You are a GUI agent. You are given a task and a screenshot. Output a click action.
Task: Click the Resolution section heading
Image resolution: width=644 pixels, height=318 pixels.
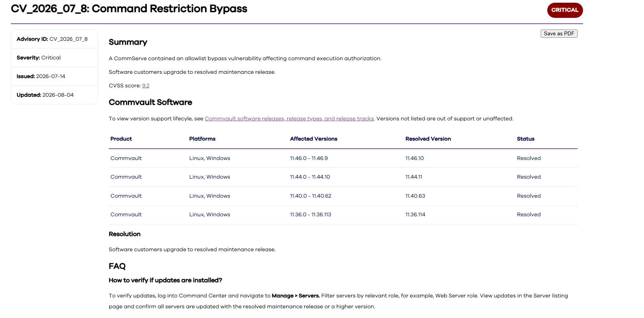point(125,234)
